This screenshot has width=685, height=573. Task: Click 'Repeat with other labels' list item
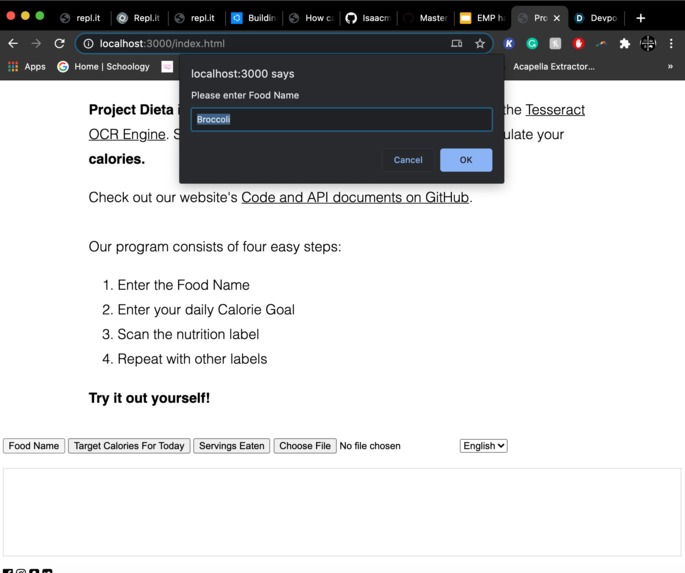192,359
